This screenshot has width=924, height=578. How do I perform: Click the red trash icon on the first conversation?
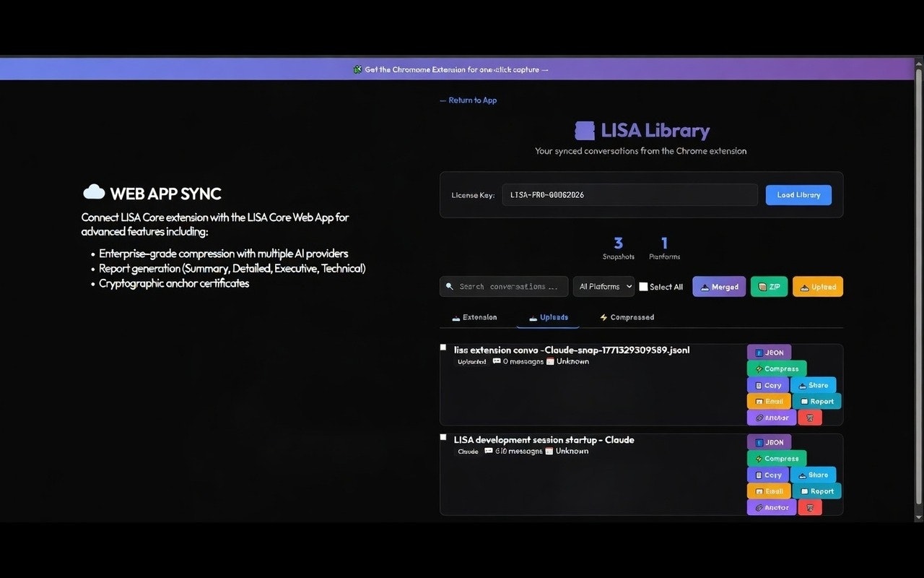pyautogui.click(x=809, y=417)
